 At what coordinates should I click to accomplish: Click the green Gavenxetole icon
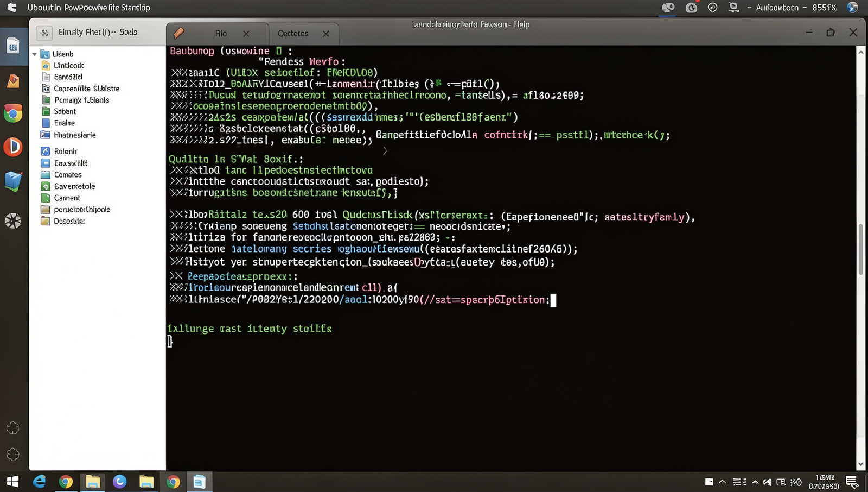coord(46,186)
